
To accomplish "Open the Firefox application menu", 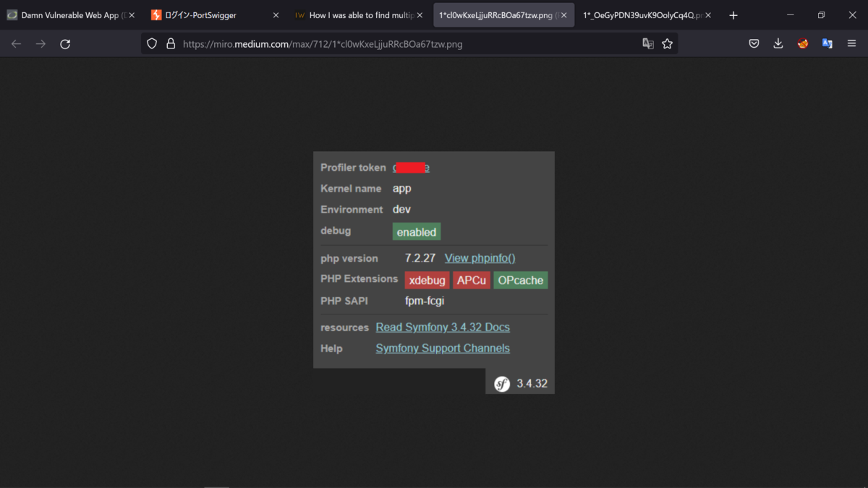I will point(851,43).
